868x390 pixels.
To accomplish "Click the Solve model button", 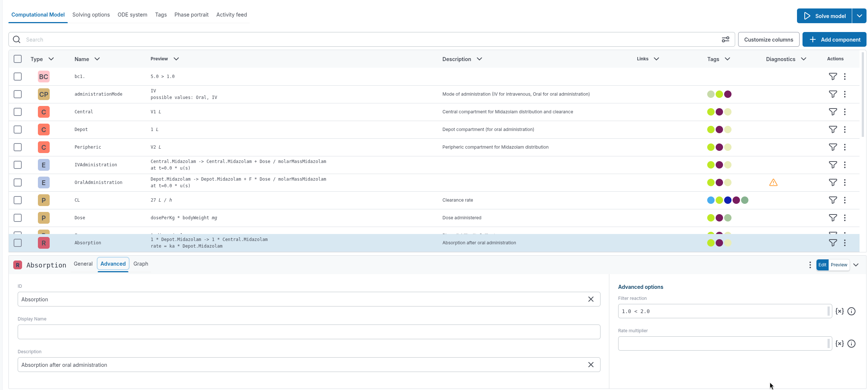I will tap(824, 16).
